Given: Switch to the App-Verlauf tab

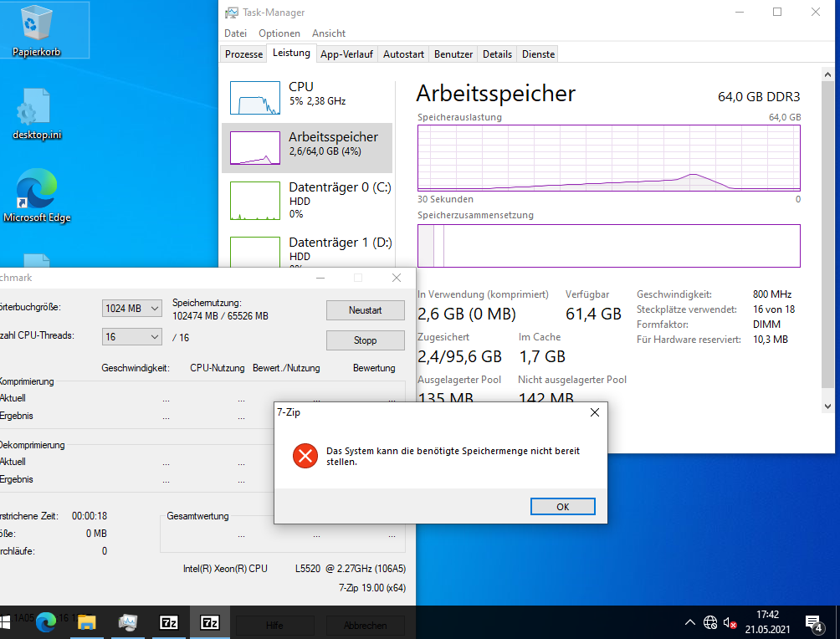Looking at the screenshot, I should 346,54.
